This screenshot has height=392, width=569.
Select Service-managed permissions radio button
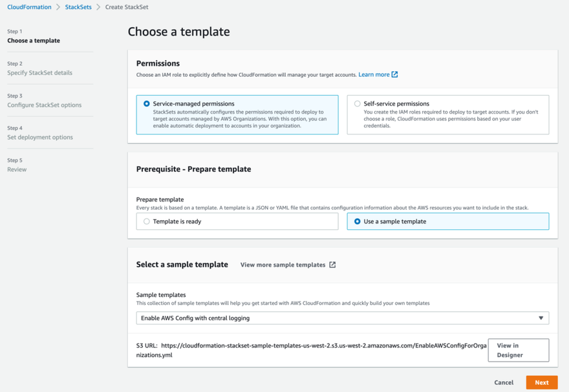(x=147, y=103)
